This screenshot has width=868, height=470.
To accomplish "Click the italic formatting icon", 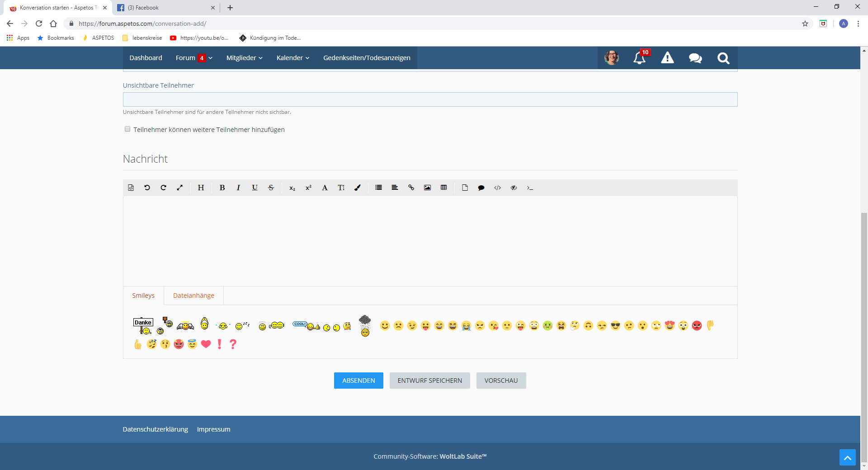I will (x=238, y=188).
